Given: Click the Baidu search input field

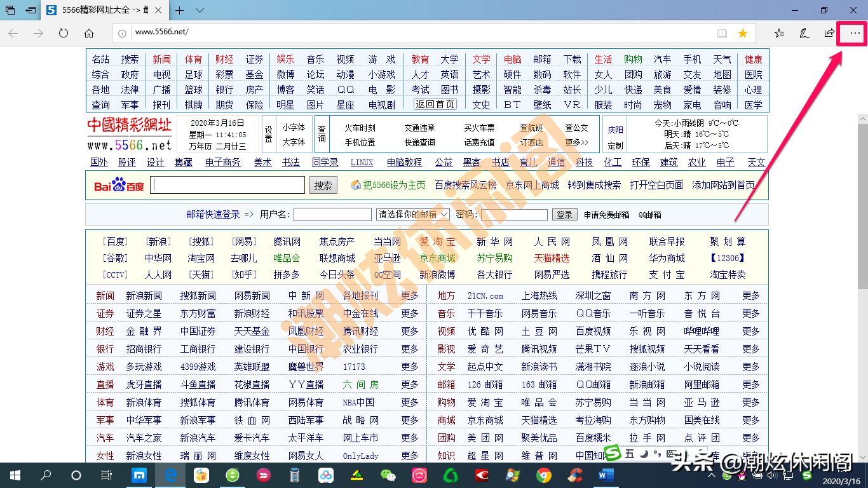Looking at the screenshot, I should (229, 185).
